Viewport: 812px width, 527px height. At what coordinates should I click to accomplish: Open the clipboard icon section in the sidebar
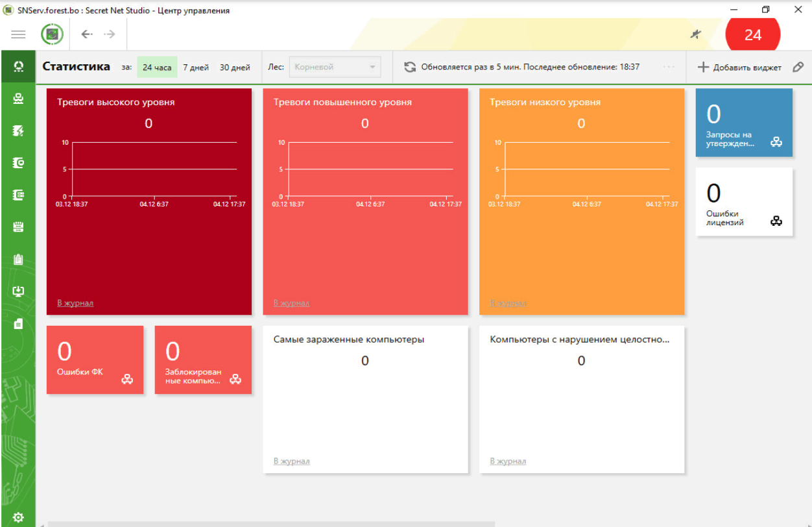click(x=18, y=259)
